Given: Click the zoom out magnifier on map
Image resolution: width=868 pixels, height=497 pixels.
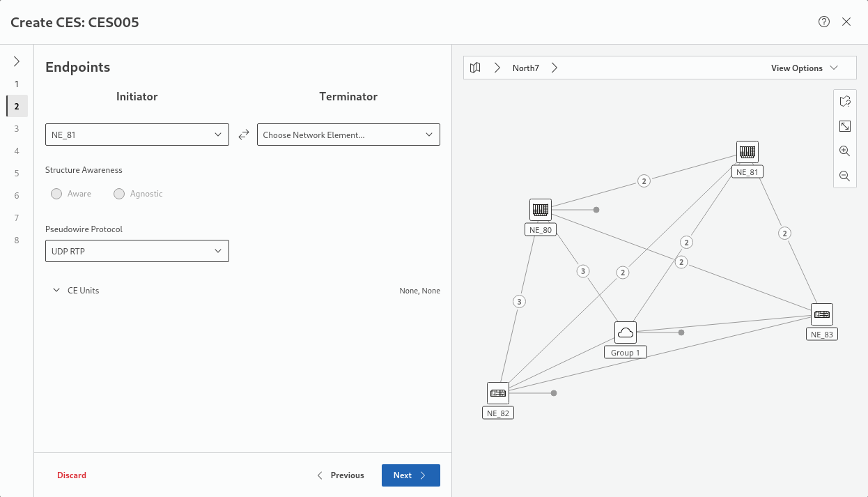Looking at the screenshot, I should tap(844, 176).
